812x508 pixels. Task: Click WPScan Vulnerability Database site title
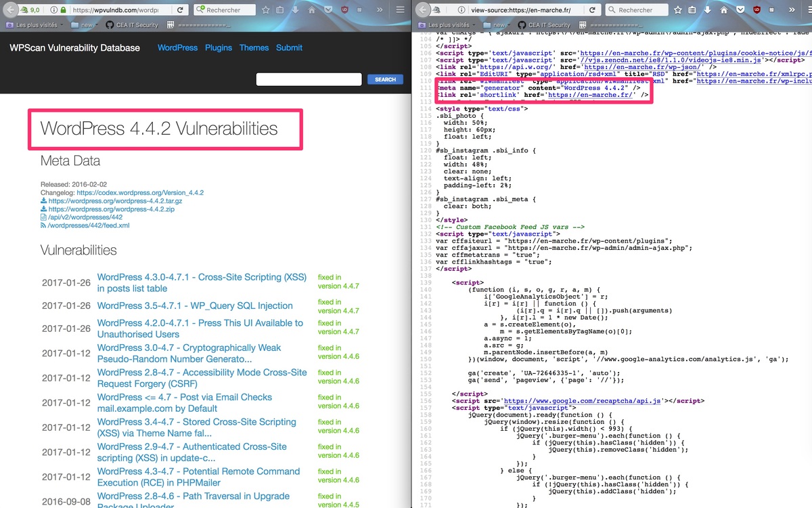[74, 47]
